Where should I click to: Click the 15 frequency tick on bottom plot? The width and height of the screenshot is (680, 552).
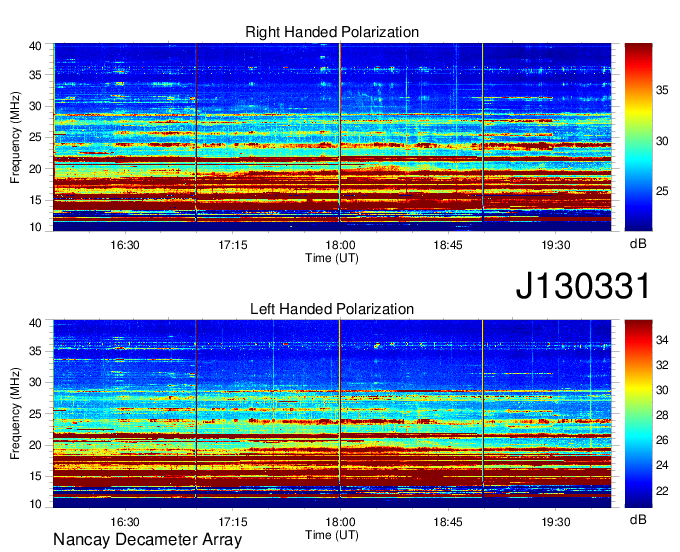point(35,477)
